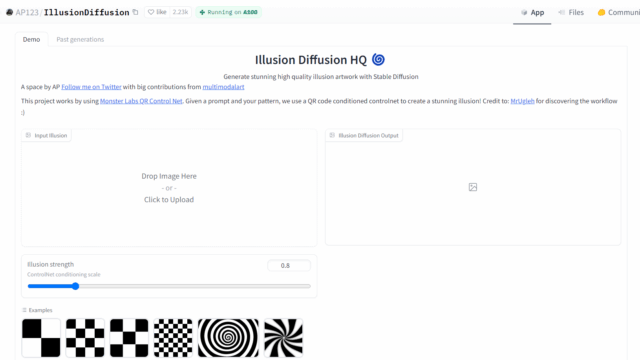Open the Files tab
This screenshot has width=640, height=360.
(x=571, y=12)
